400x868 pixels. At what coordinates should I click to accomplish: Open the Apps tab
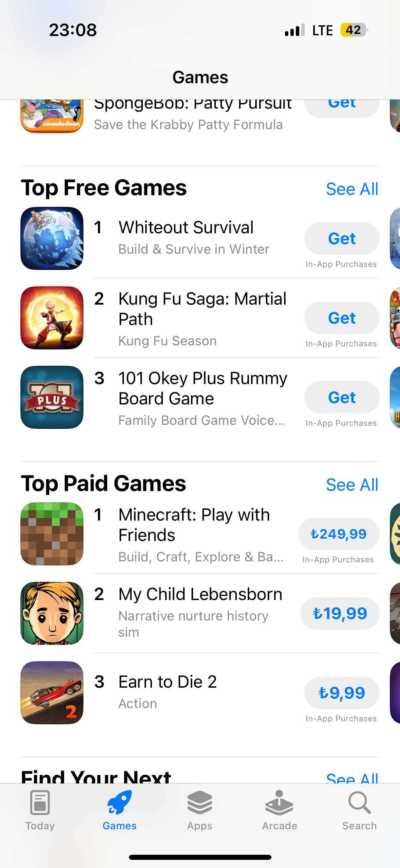(200, 810)
